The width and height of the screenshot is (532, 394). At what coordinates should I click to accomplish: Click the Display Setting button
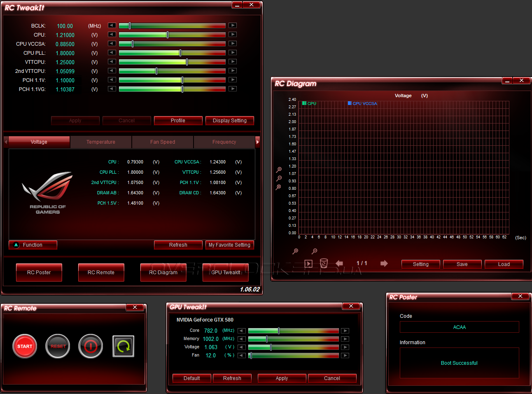tap(230, 121)
